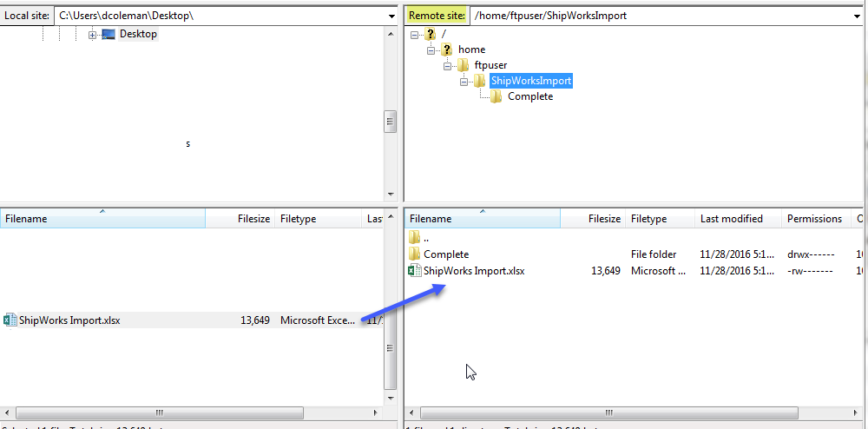
Task: Select Complete subfolder in remote tree
Action: (x=530, y=96)
